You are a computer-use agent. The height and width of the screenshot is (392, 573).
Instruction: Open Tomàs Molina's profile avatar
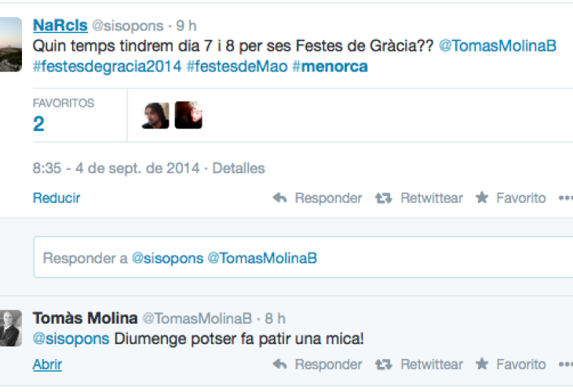point(10,328)
